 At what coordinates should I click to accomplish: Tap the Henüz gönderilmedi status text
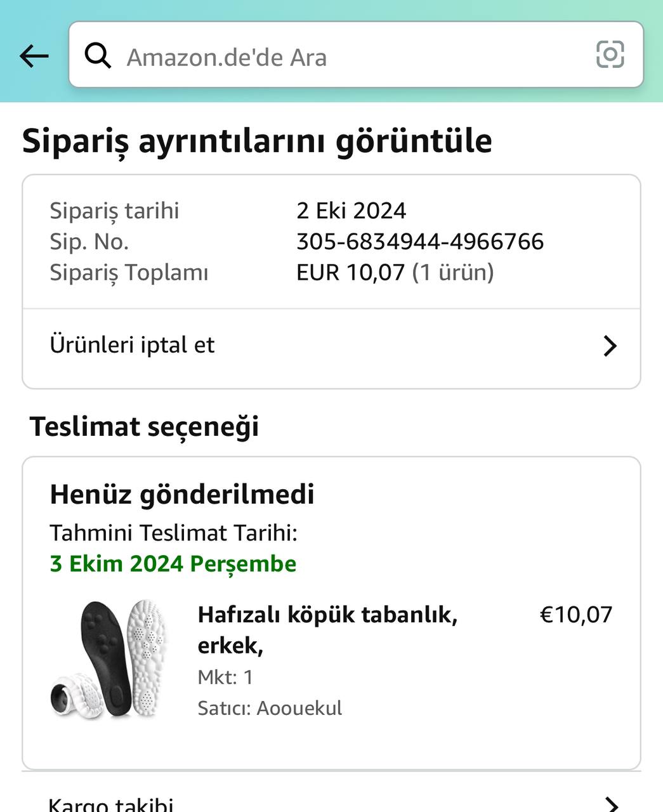(x=182, y=494)
